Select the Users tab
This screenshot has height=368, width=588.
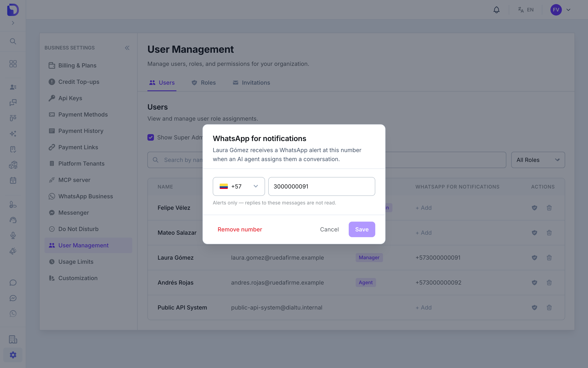point(162,83)
